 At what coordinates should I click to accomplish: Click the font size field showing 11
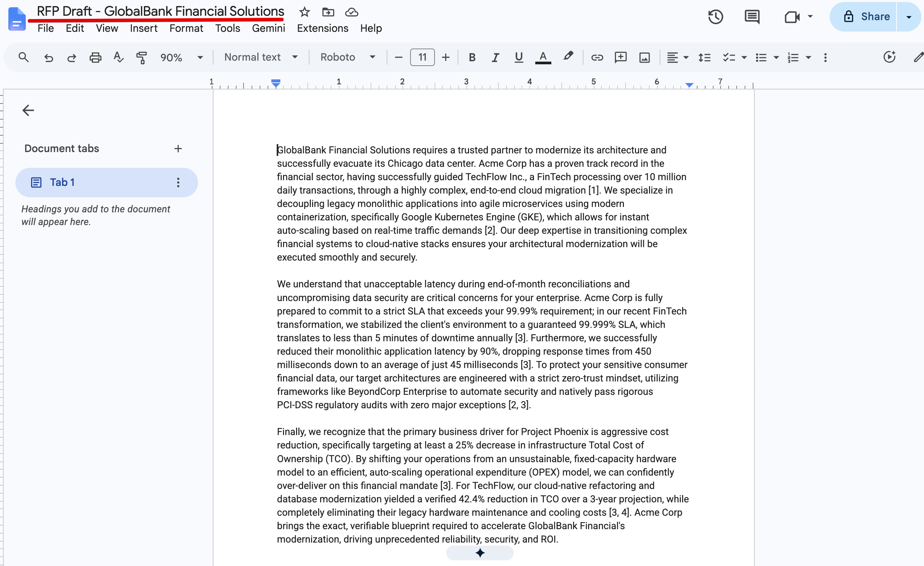tap(422, 57)
